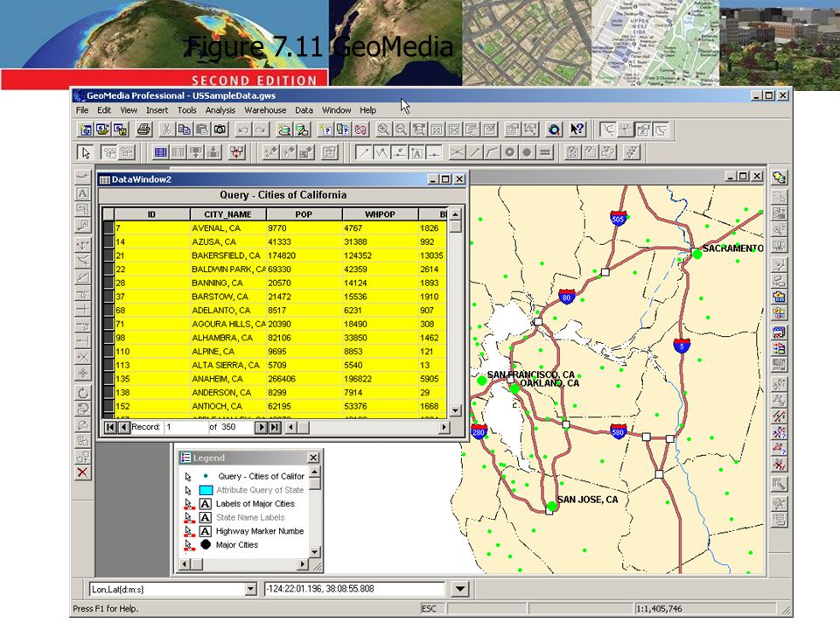Viewport: 840px width, 630px height.
Task: Open the Analysis menu
Action: coord(220,110)
